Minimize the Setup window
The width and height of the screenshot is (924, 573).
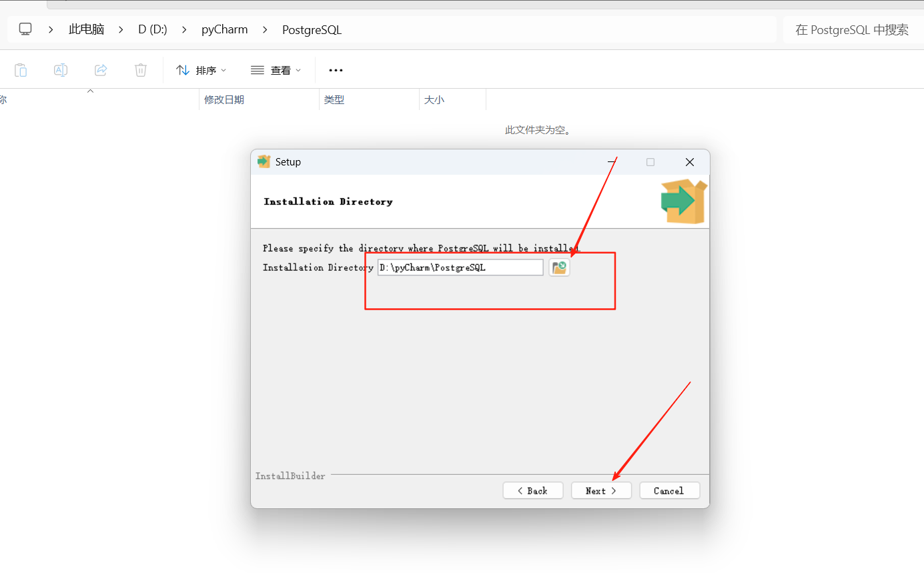(612, 162)
